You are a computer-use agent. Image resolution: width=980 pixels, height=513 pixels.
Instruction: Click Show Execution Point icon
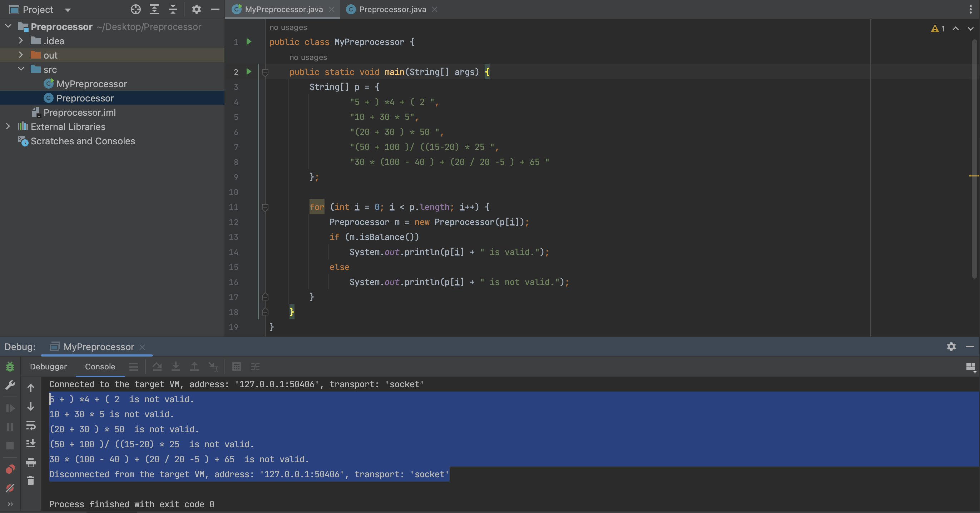(x=134, y=367)
